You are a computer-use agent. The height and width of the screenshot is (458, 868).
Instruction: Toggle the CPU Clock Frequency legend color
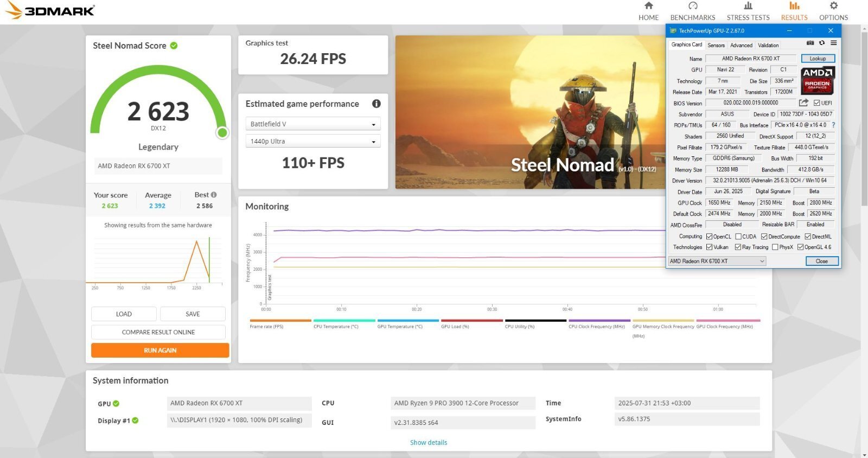click(599, 321)
